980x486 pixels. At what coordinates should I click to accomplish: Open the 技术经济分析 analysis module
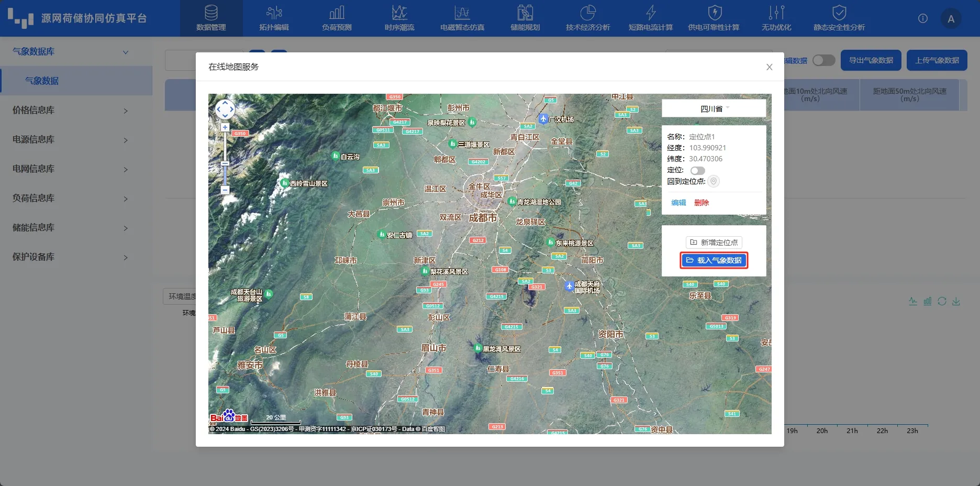[x=588, y=18]
